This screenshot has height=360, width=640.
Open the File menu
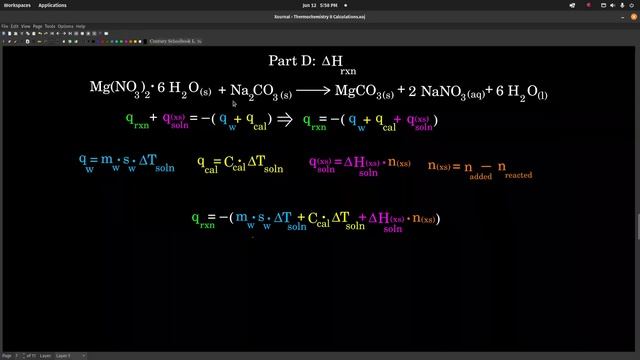(4, 26)
